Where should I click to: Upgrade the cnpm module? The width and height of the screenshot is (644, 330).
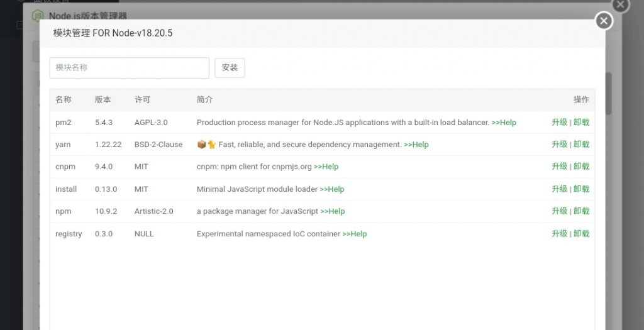tap(559, 167)
